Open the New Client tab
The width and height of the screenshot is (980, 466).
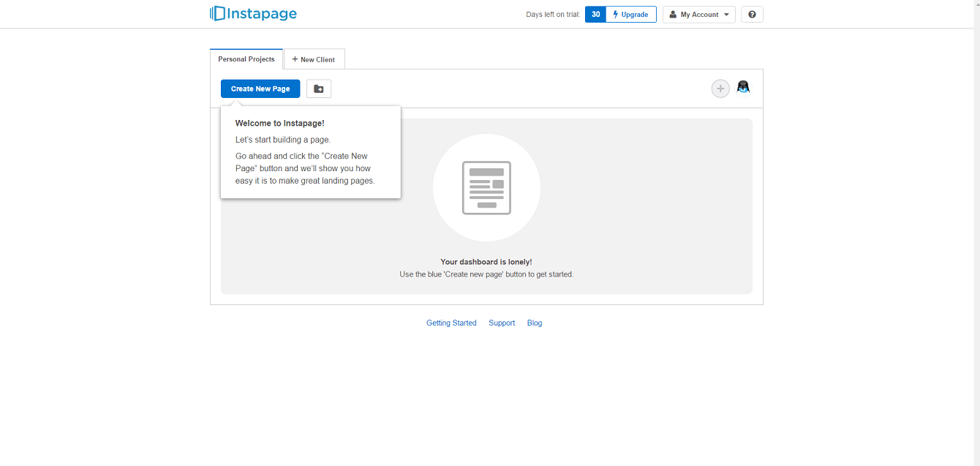(314, 59)
